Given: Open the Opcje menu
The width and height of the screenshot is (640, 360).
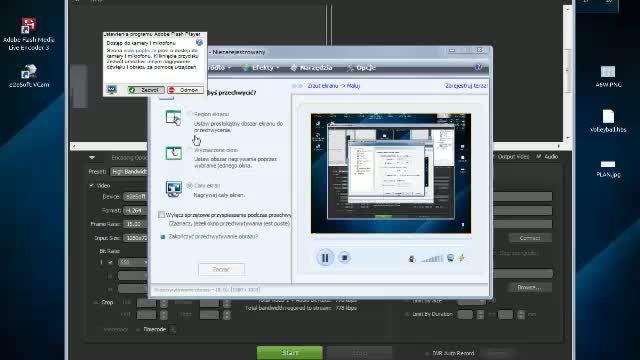Looking at the screenshot, I should [x=361, y=68].
